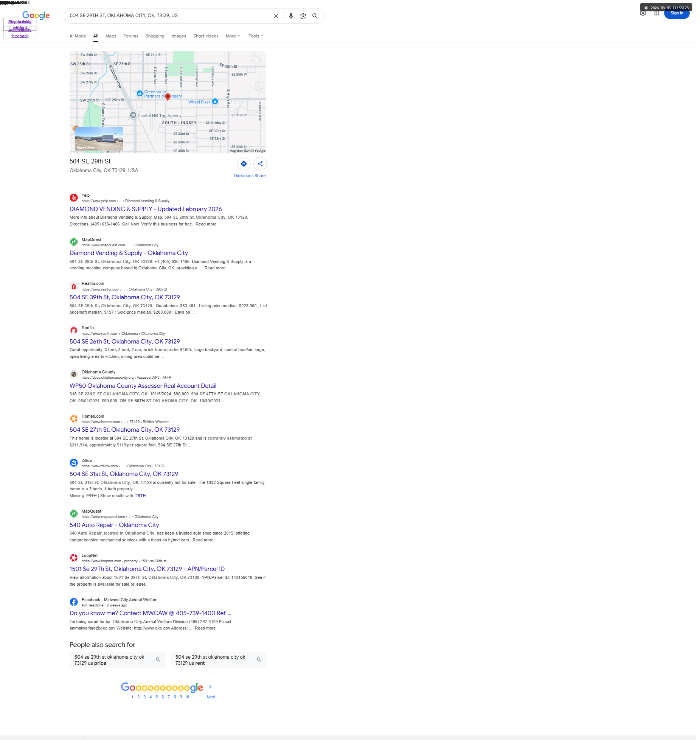Screen dimensions: 700x740
Task: Open the Images tab
Action: (x=179, y=36)
